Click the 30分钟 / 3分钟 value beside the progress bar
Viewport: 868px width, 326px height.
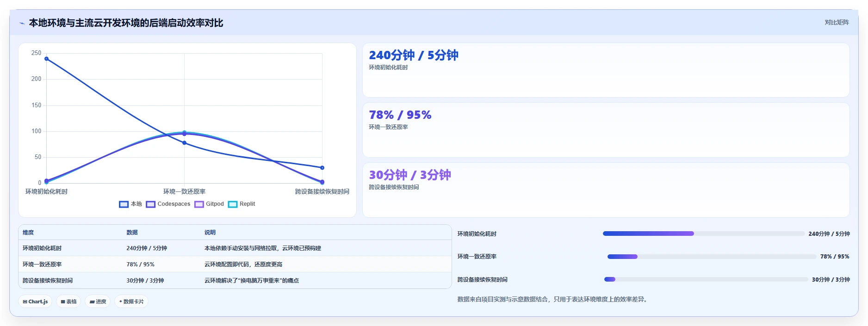click(x=831, y=280)
